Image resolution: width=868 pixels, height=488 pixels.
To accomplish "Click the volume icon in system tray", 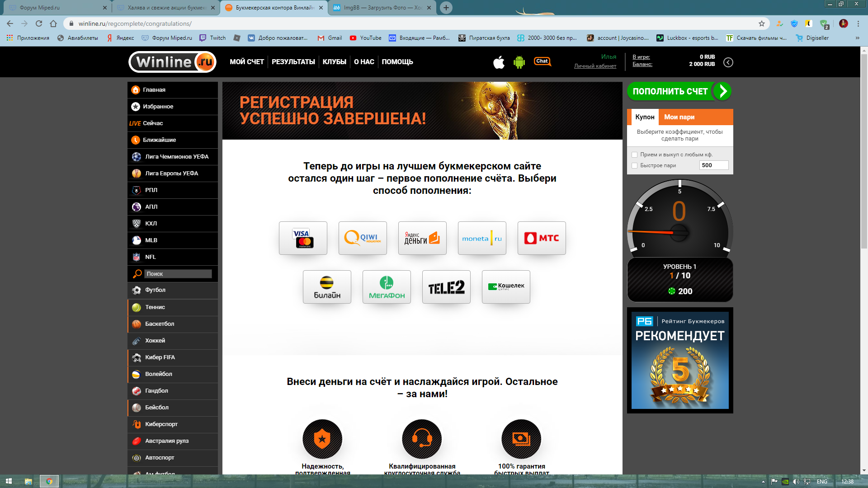I will pyautogui.click(x=796, y=482).
